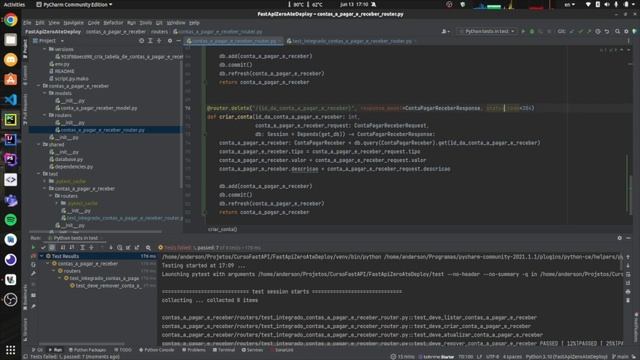Collapse contas_a_pagar_e_receber folder in Project tree

tap(39, 86)
